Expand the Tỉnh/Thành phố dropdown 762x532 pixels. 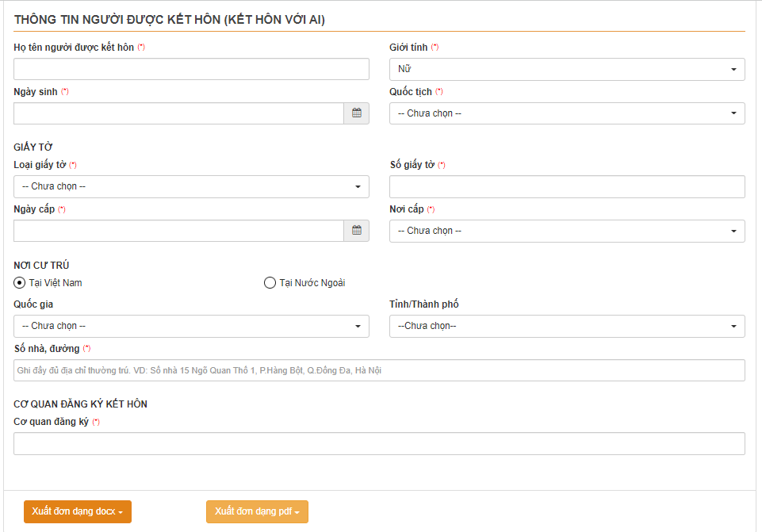[x=566, y=326]
